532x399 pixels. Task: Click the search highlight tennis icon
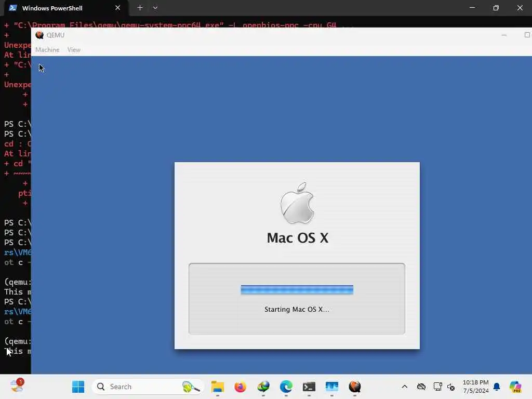191,387
